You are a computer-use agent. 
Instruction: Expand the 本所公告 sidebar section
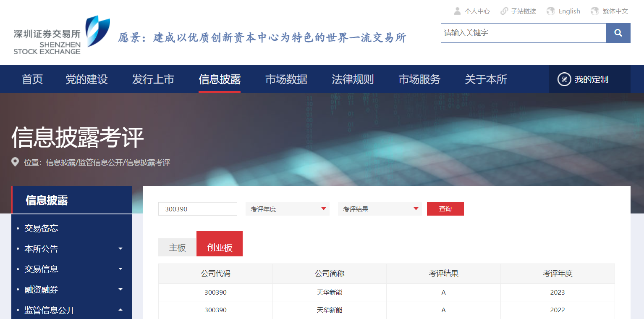click(120, 249)
